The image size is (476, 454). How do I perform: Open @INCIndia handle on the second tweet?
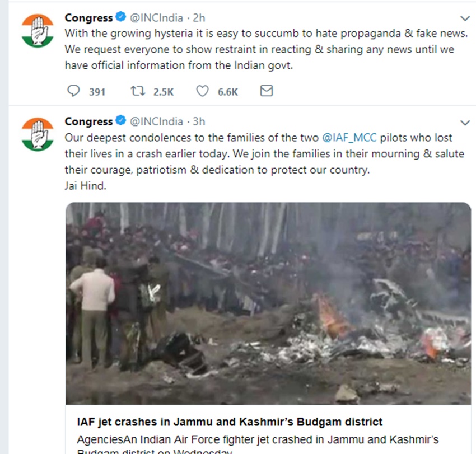click(156, 121)
